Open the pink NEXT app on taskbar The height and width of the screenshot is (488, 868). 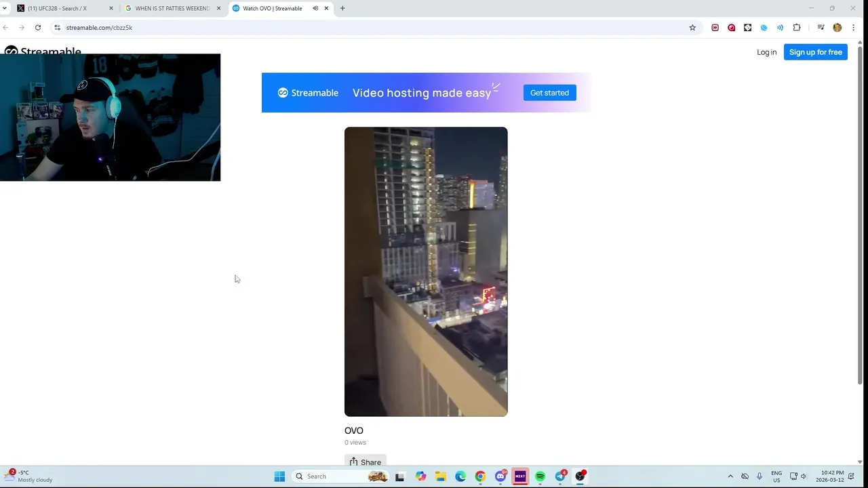[520, 476]
